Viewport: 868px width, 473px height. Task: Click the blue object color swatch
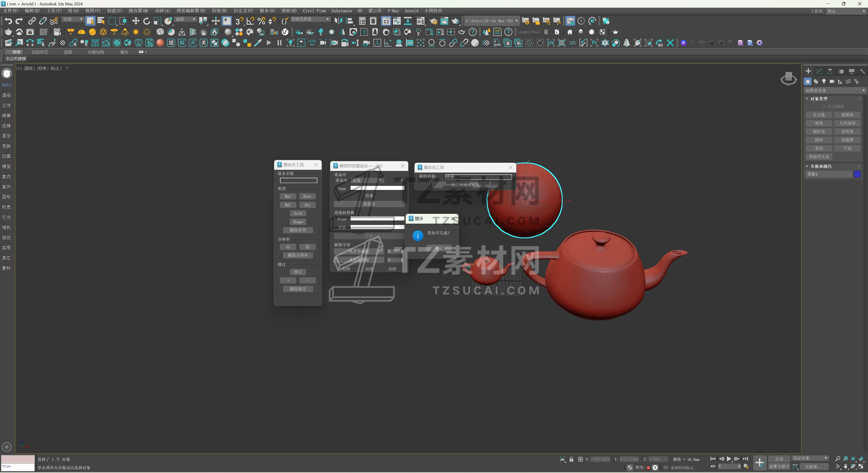(857, 174)
